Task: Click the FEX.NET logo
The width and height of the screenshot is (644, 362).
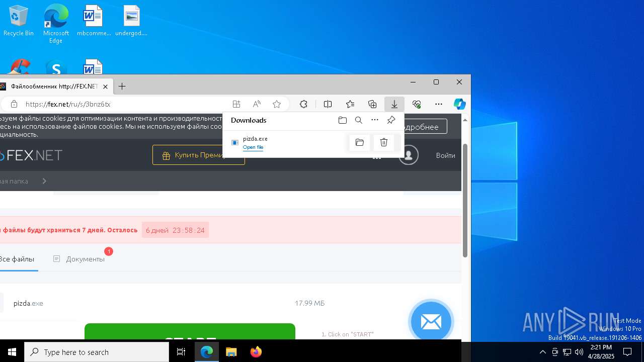Action: [31, 155]
